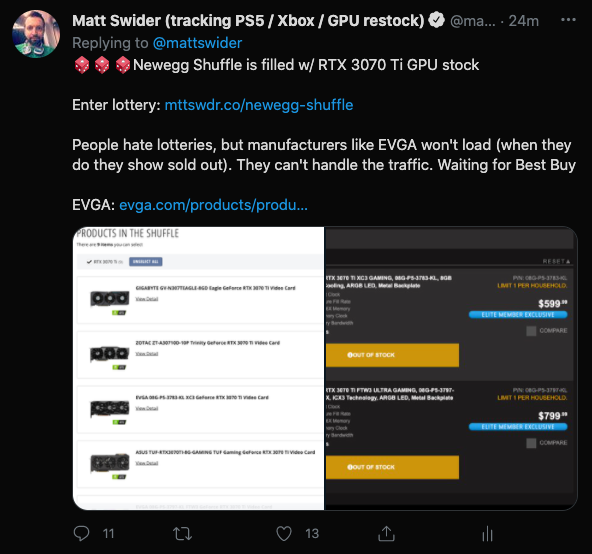This screenshot has height=554, width=592.
Task: Open the tweet analytics bar icon
Action: tap(487, 534)
